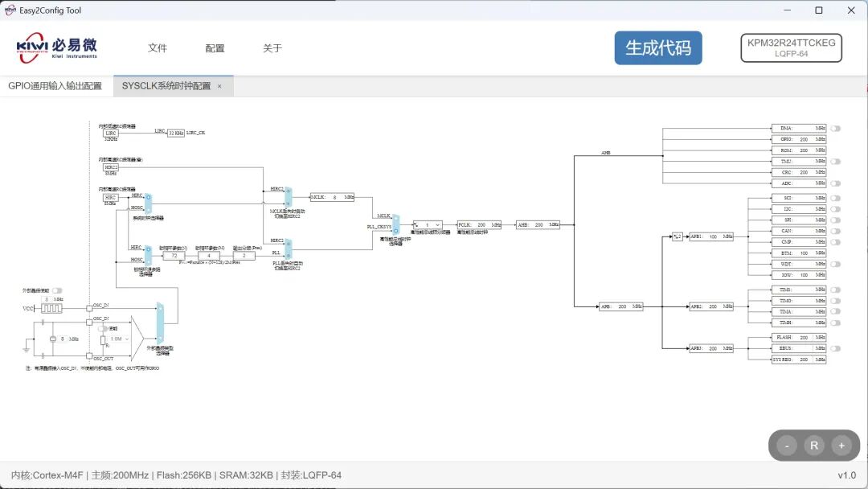Enable the I2C clock switch

pos(835,209)
